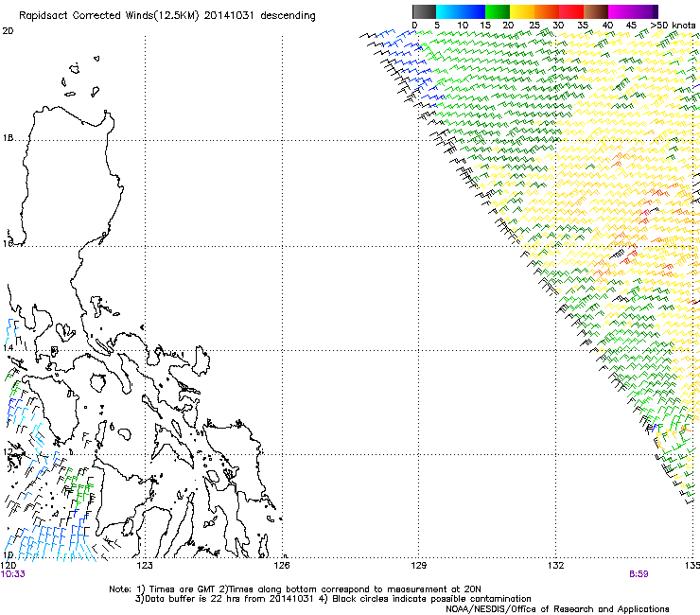Click the 'NOAA/NESDIS/Office of Research and Applications' credit
Viewport: 700px width, 615px height.
557,609
